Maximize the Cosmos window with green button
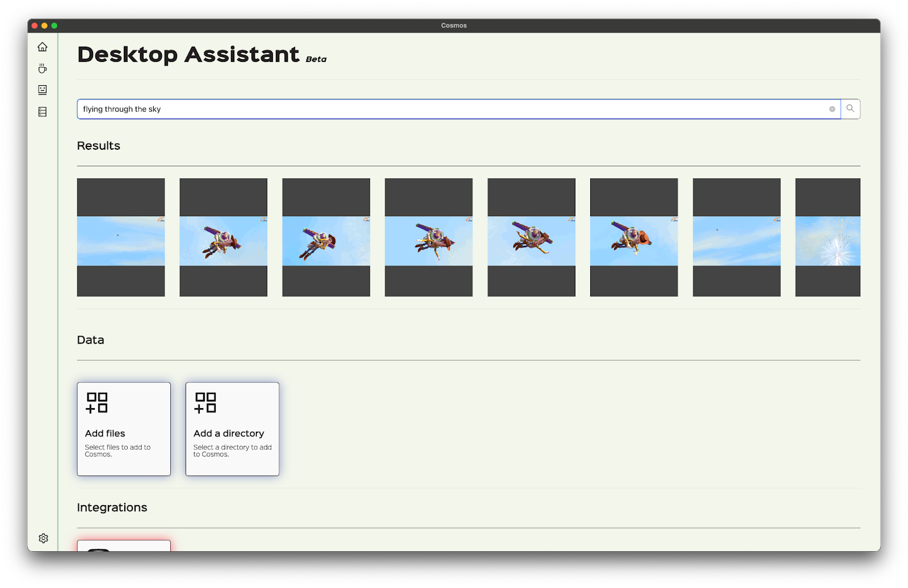 [x=54, y=26]
